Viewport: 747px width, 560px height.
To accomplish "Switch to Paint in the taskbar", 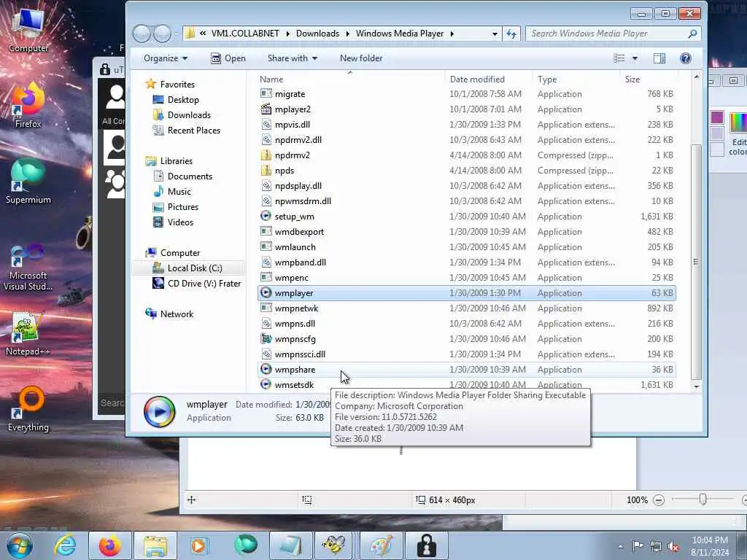I will pyautogui.click(x=381, y=545).
